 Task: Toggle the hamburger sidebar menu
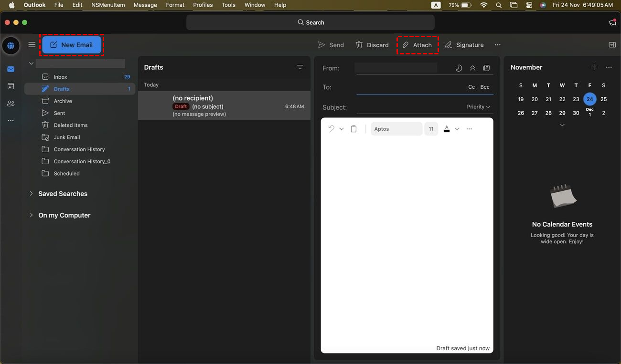coord(32,45)
